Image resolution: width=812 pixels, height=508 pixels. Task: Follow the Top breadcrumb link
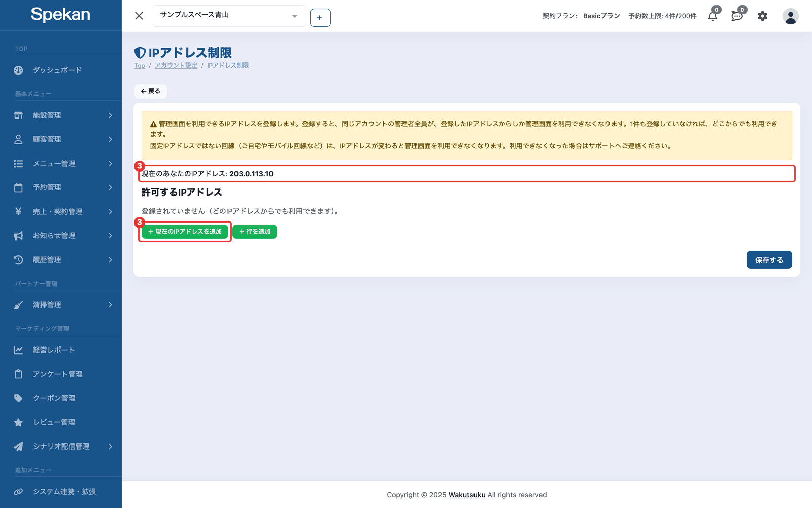click(x=140, y=66)
